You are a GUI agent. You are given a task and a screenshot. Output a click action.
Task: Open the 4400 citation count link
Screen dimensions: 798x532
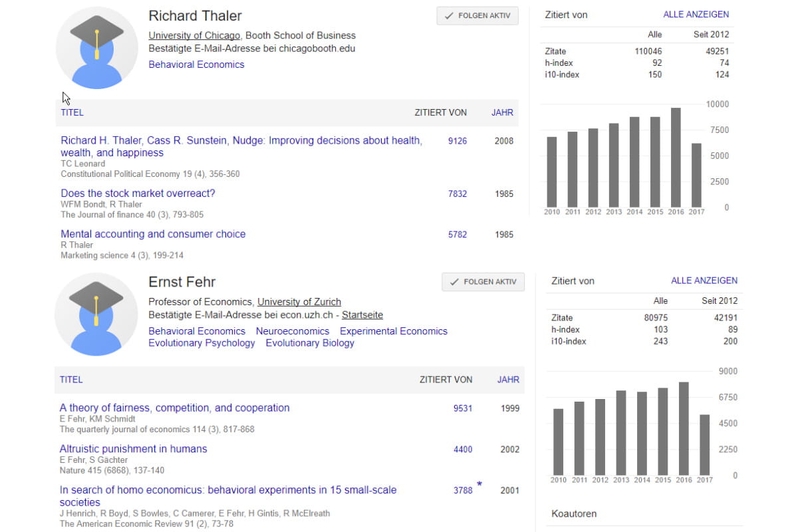pyautogui.click(x=463, y=450)
